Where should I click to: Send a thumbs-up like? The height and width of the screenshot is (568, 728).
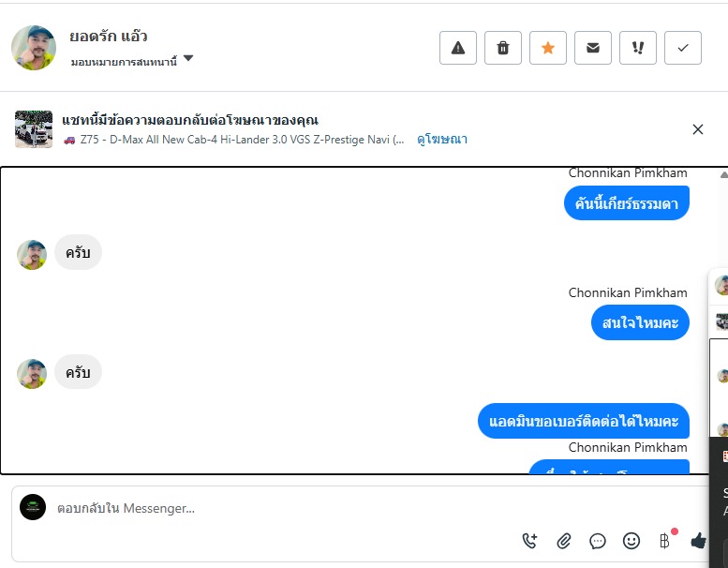698,541
